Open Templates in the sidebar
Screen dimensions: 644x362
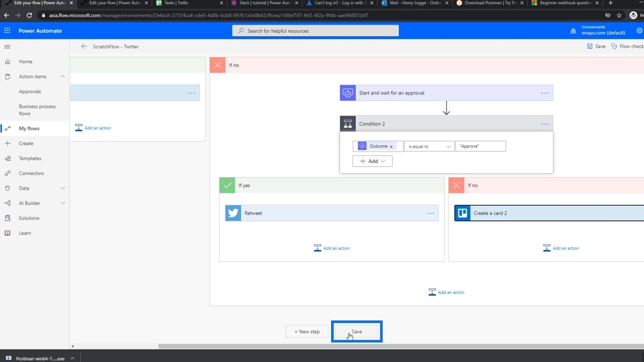[30, 158]
